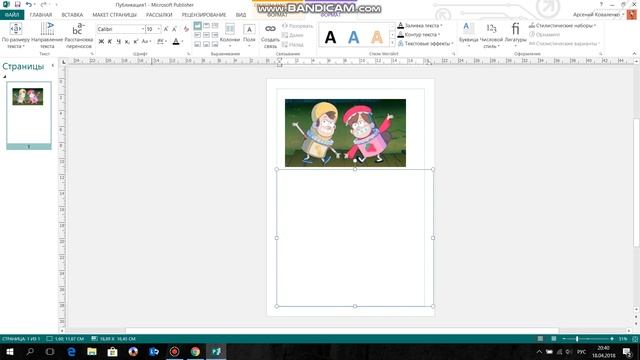Apply the blue A WordArt style
This screenshot has height=360, width=640.
pos(353,38)
